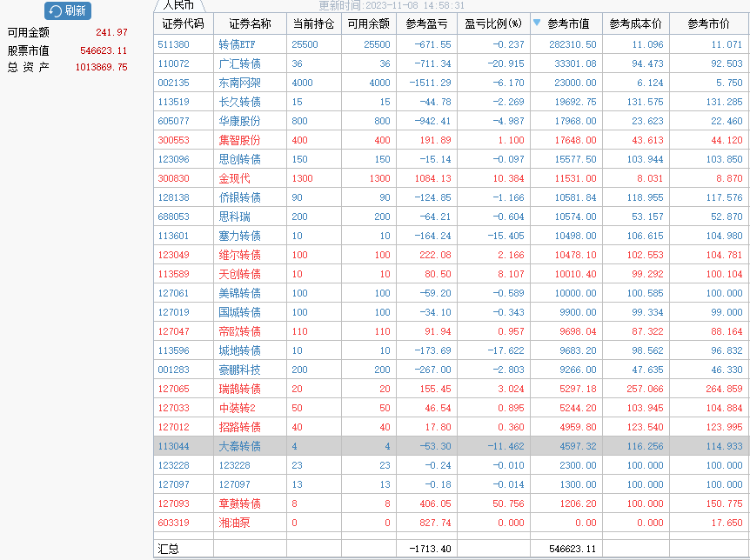The width and height of the screenshot is (750, 560).
Task: Click the 参考市价 column header
Action: pos(709,23)
